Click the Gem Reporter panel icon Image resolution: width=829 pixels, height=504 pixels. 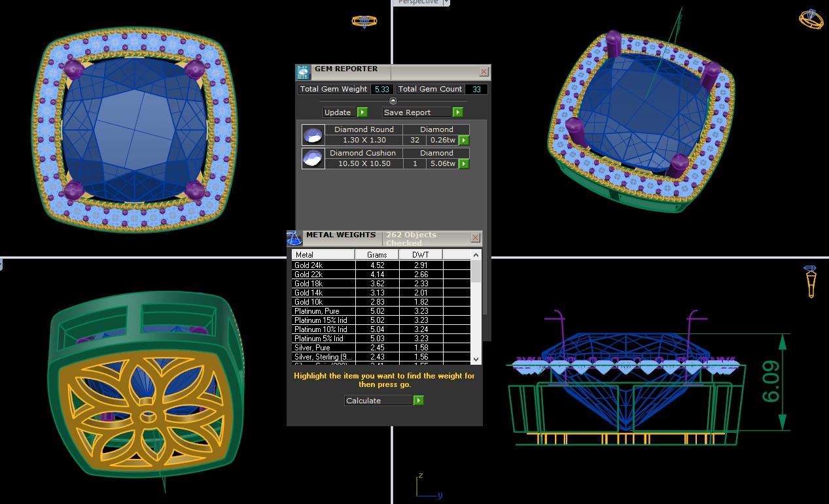303,72
